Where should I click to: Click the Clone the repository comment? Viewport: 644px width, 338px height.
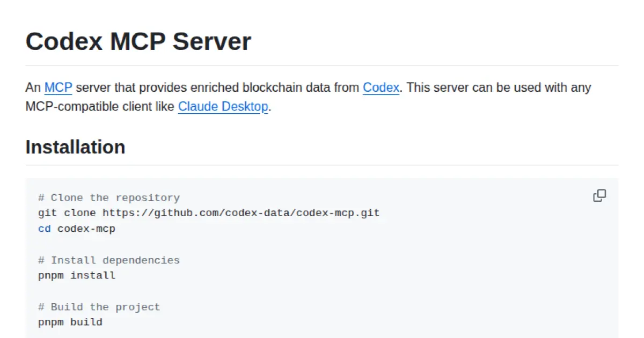pyautogui.click(x=109, y=197)
